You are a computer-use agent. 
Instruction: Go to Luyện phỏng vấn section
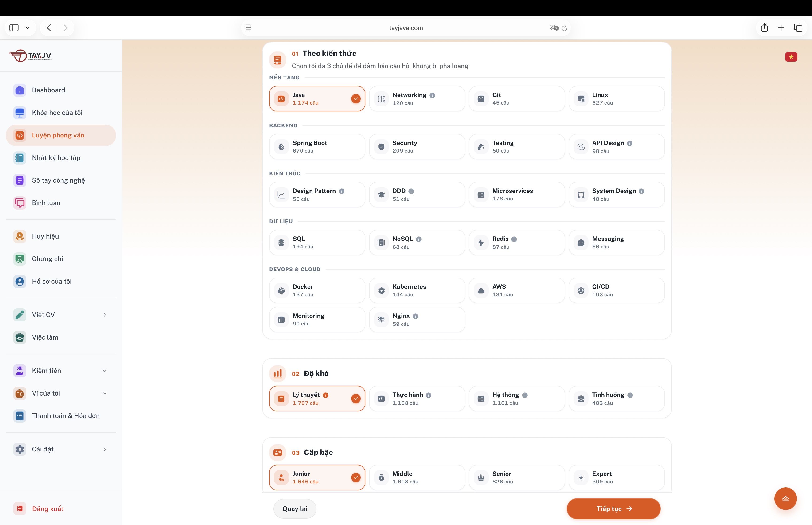61,135
